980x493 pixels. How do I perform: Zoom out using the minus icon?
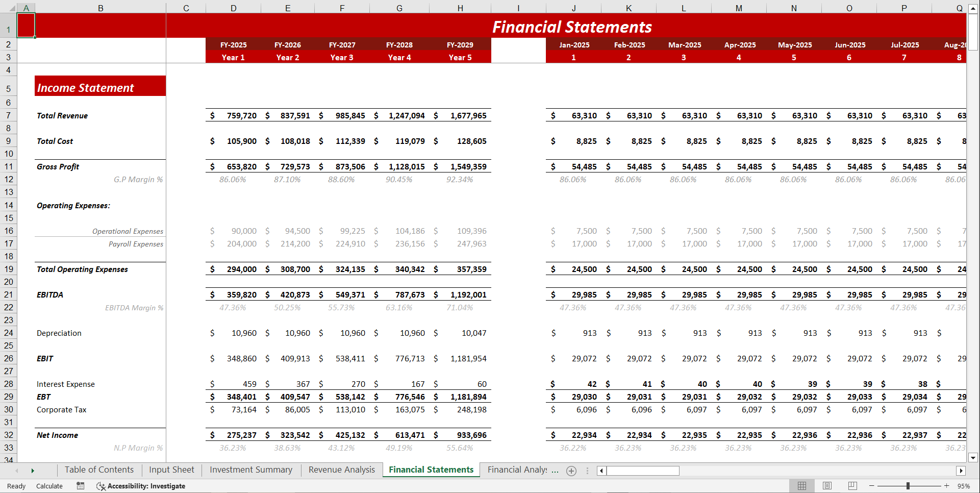(x=870, y=486)
